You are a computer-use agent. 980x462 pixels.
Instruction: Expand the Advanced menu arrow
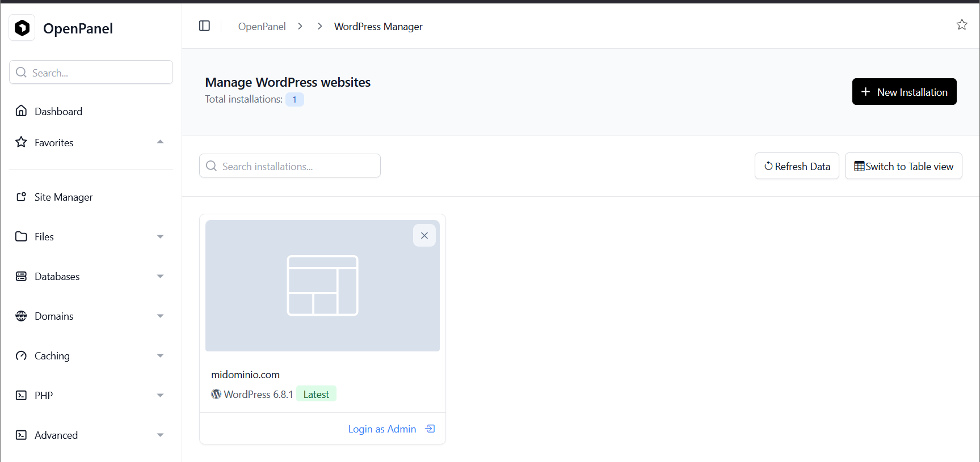click(160, 435)
